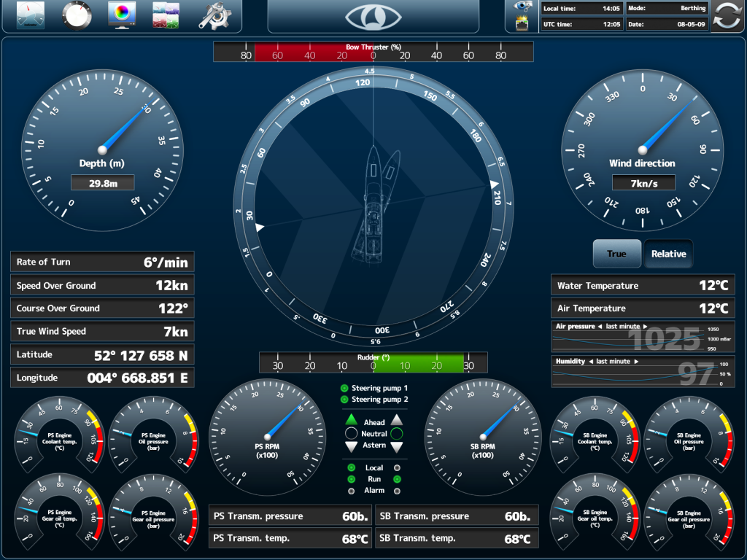Click the Bow Thruster percentage bar

[x=373, y=52]
